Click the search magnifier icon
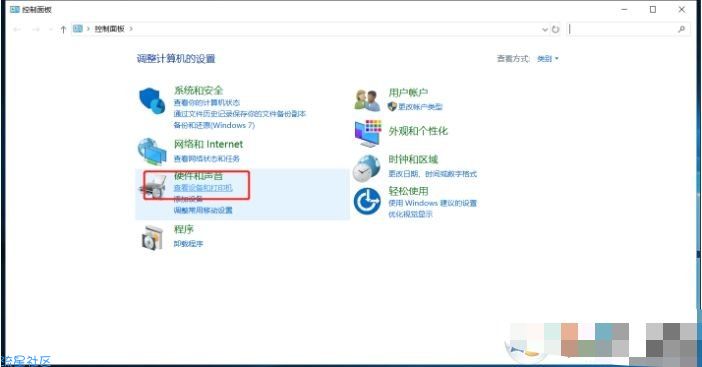Image resolution: width=702 pixels, height=367 pixels. pyautogui.click(x=681, y=29)
